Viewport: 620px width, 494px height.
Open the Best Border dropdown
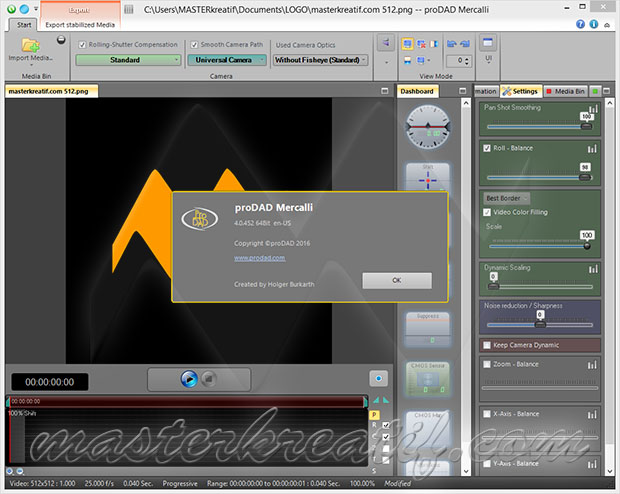(x=507, y=198)
